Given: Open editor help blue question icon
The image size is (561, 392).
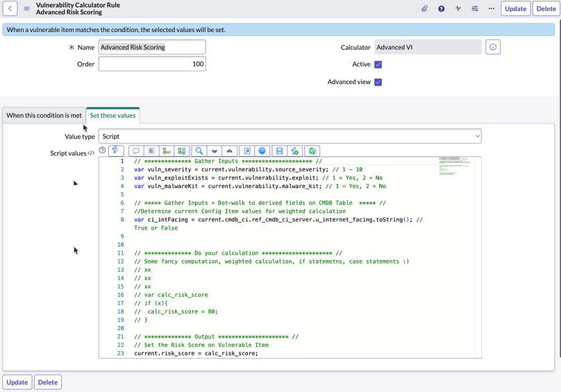Looking at the screenshot, I should 262,151.
